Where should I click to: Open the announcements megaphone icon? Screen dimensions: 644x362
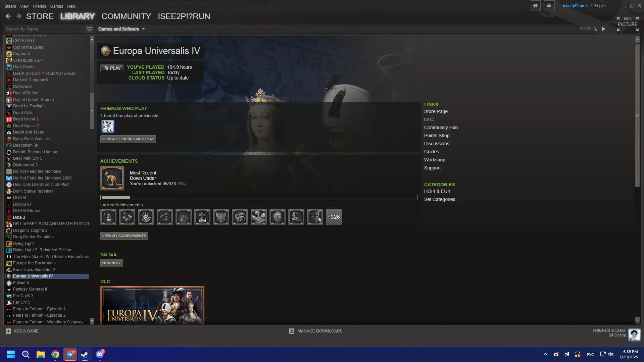[x=535, y=6]
